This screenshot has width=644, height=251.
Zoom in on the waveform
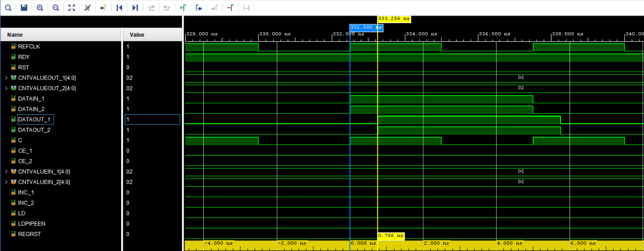[x=40, y=8]
